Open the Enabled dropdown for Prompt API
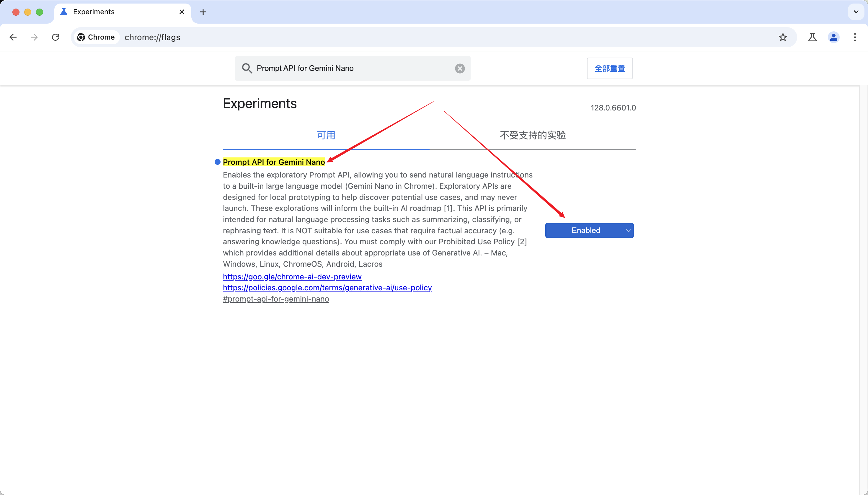This screenshot has height=495, width=868. pyautogui.click(x=589, y=230)
